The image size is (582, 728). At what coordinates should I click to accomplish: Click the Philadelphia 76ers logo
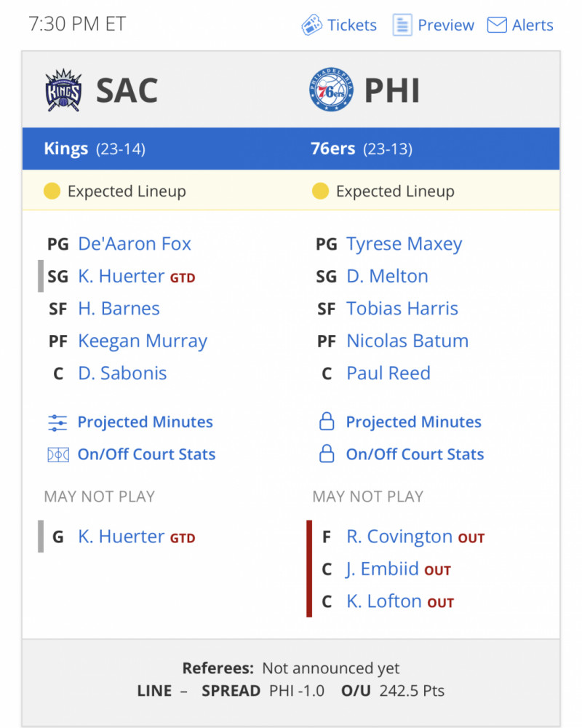(x=331, y=89)
